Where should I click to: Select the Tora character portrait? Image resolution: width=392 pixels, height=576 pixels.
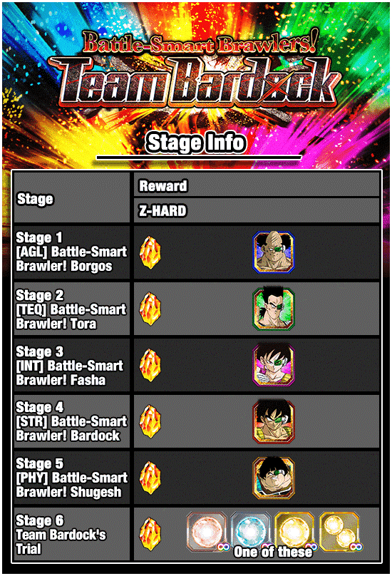[274, 309]
